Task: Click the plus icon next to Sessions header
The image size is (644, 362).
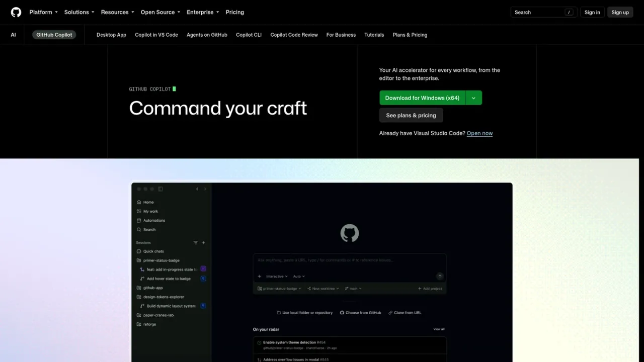Action: pos(204,243)
